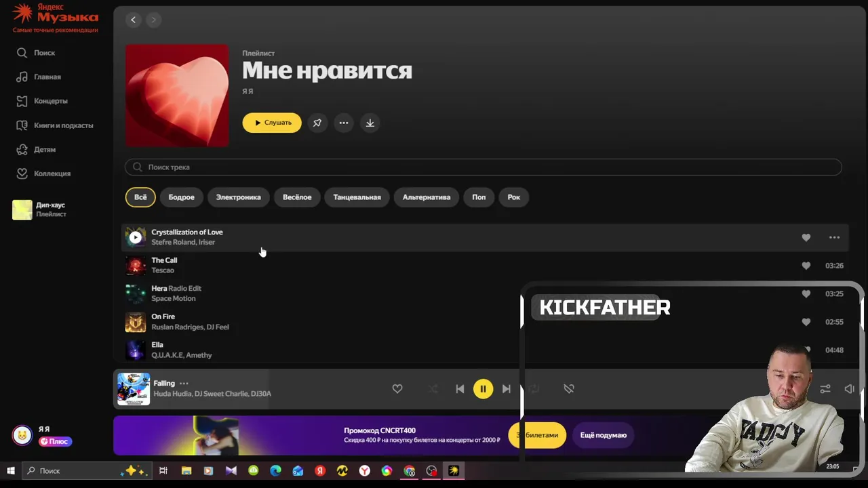
Task: Select the Рок filter chip
Action: click(514, 197)
